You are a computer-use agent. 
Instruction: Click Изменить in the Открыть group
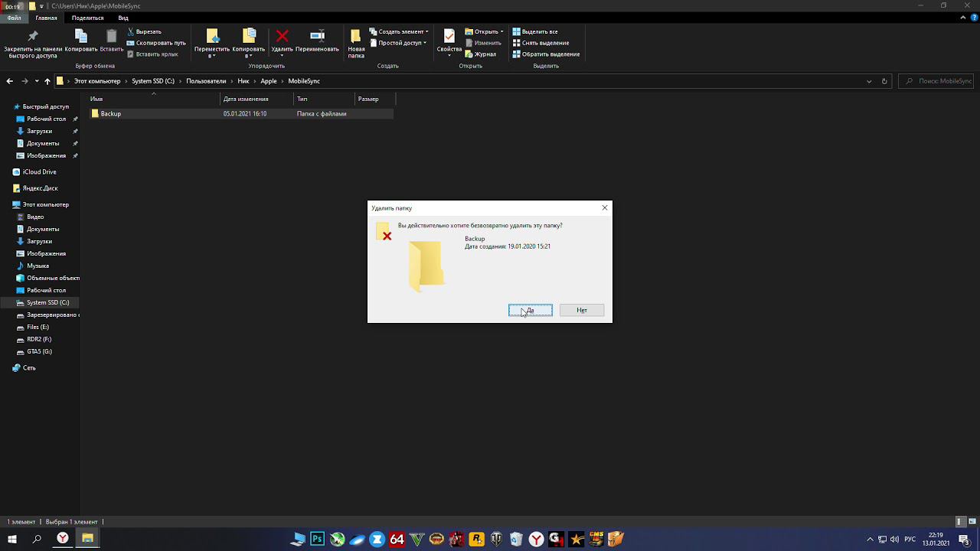click(x=483, y=43)
